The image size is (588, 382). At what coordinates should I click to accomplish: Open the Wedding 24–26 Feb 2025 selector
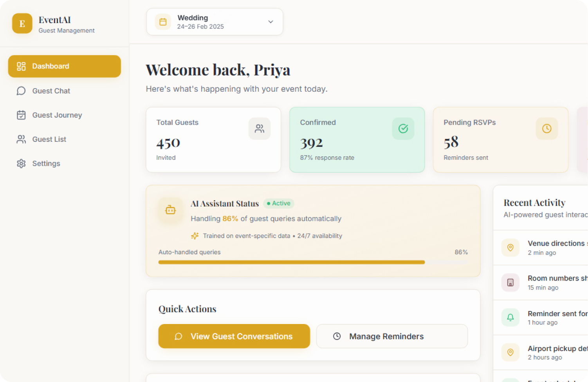coord(215,22)
